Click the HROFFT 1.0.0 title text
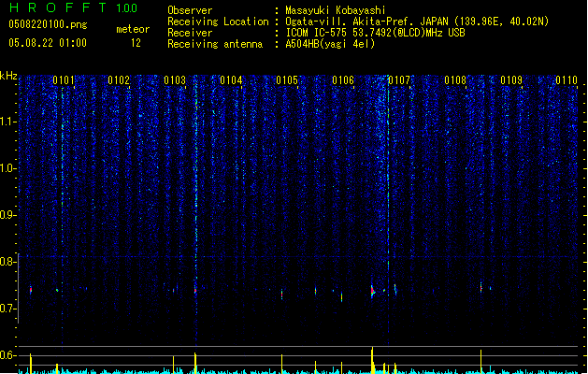Screen dimensions: 588x374 pos(74,7)
